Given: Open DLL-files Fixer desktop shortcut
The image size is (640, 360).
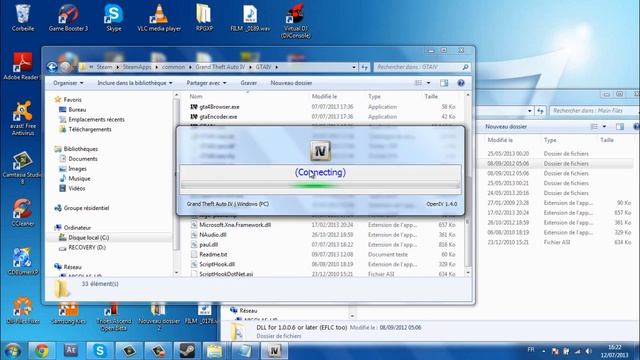Looking at the screenshot, I should click(x=23, y=310).
